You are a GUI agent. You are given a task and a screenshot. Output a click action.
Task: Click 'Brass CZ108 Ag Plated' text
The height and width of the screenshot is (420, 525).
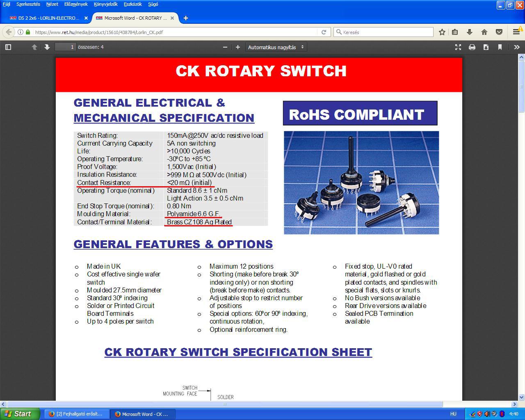click(x=199, y=222)
